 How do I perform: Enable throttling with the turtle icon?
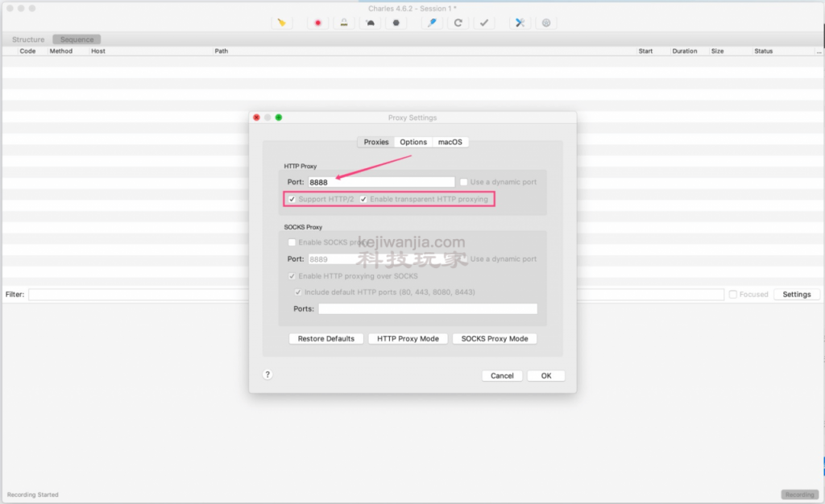coord(370,23)
